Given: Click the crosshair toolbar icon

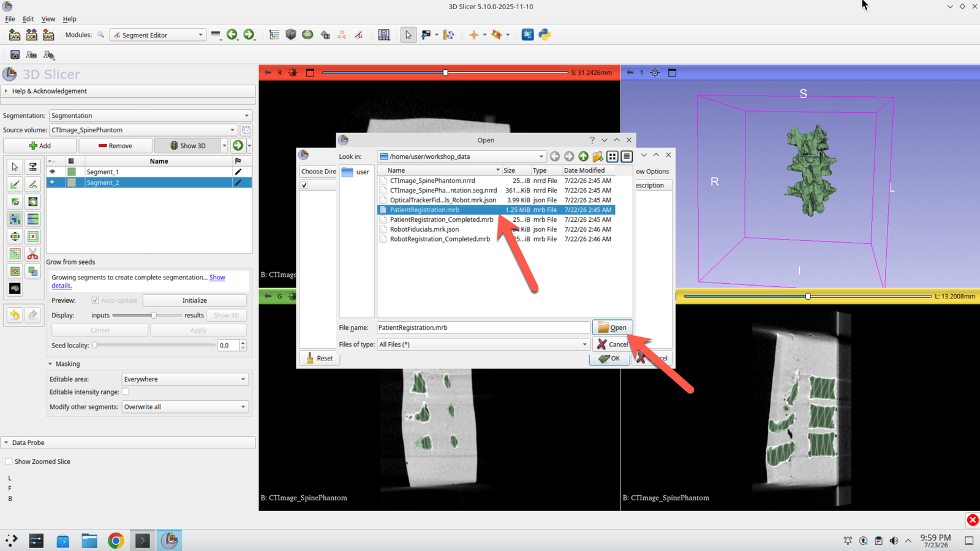Looking at the screenshot, I should tap(473, 35).
